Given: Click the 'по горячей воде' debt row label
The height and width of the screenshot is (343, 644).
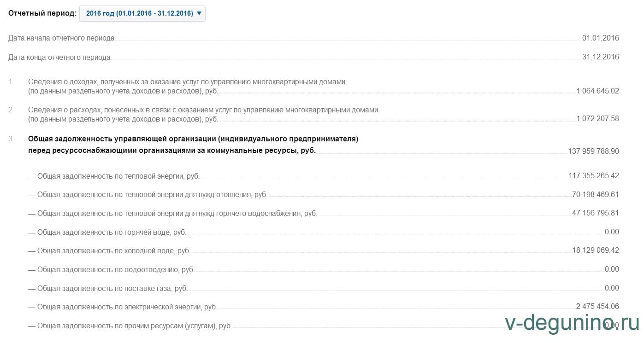Looking at the screenshot, I should point(107,232).
